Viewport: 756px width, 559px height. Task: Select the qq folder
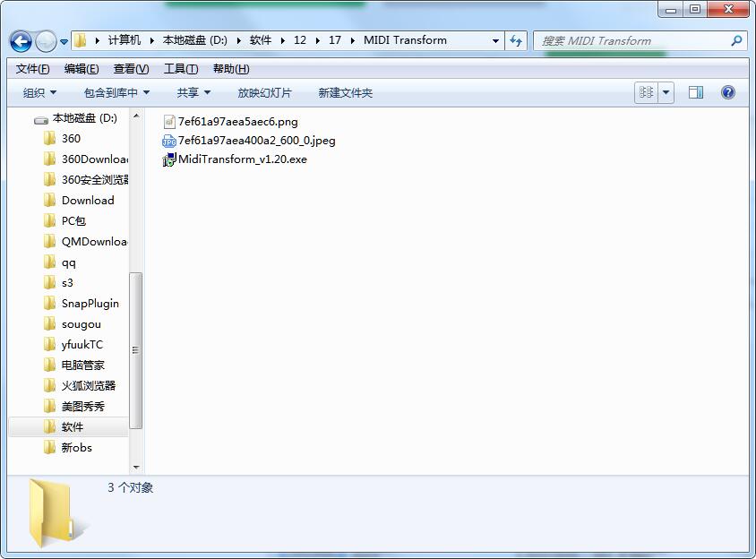pyautogui.click(x=68, y=262)
